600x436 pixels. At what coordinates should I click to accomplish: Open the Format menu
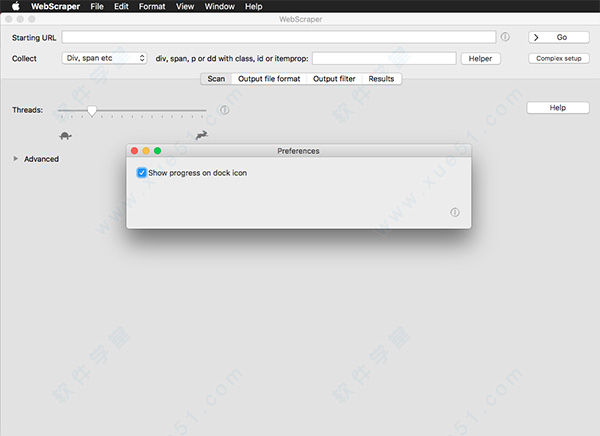tap(152, 6)
